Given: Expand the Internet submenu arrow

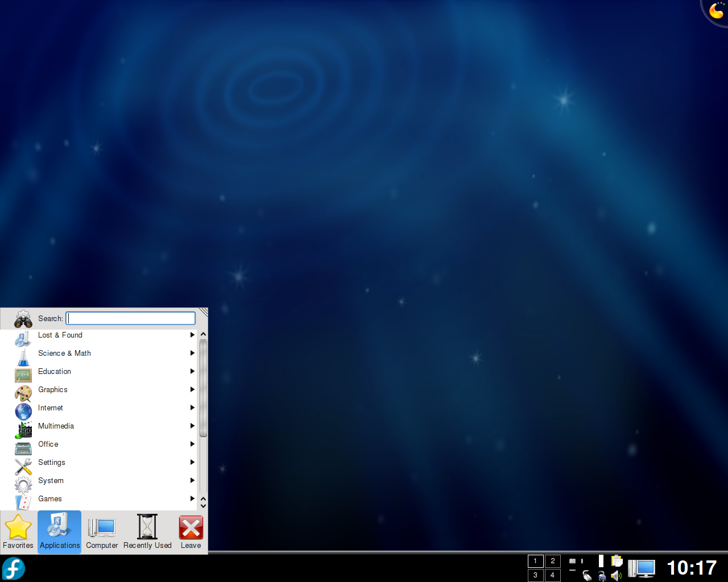Looking at the screenshot, I should (192, 408).
